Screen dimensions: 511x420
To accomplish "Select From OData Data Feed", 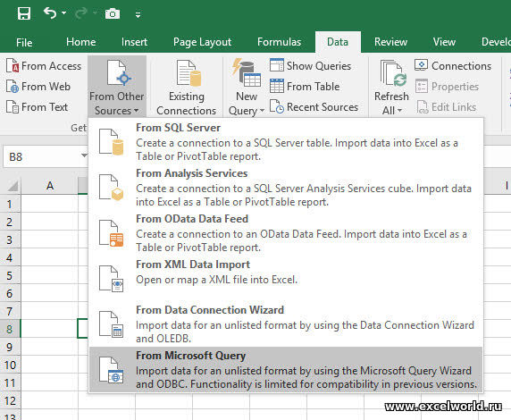I will click(286, 233).
